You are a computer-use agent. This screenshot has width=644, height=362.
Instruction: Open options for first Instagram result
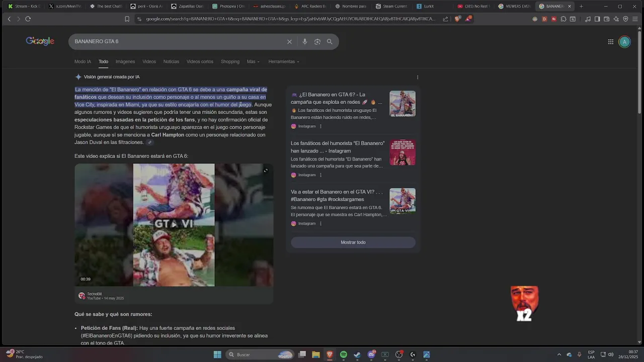[320, 126]
